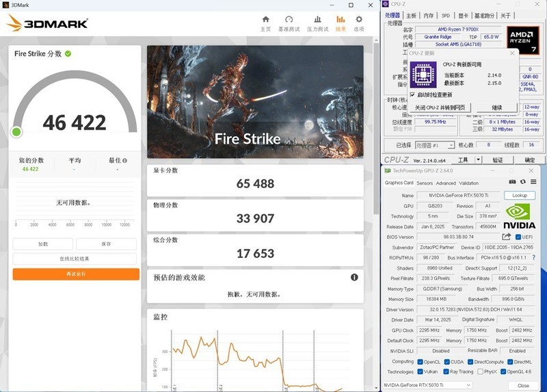Click the 在线比较结果 button
This screenshot has height=392, width=547.
(x=75, y=259)
